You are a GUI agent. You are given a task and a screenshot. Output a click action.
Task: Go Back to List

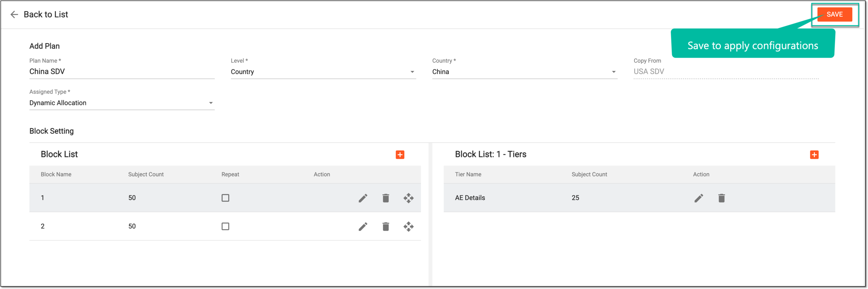pyautogui.click(x=46, y=15)
